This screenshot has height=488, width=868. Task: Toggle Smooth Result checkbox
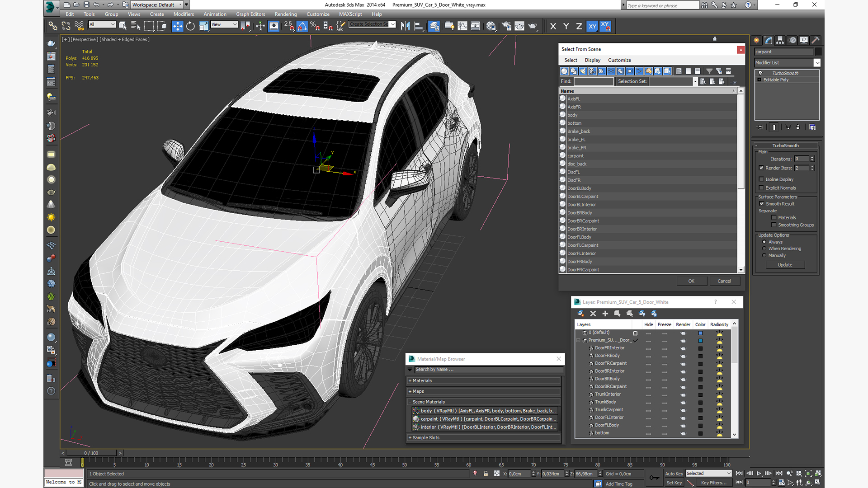[762, 204]
